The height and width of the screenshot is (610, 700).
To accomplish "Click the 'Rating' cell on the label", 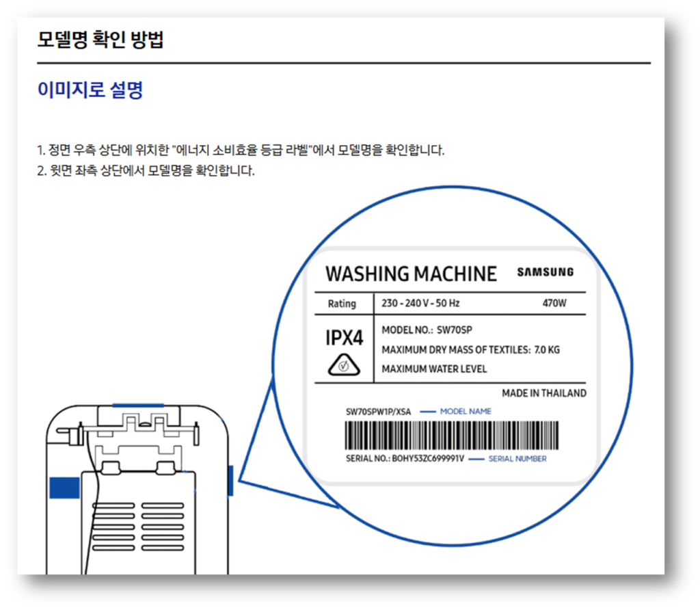I will 342,304.
